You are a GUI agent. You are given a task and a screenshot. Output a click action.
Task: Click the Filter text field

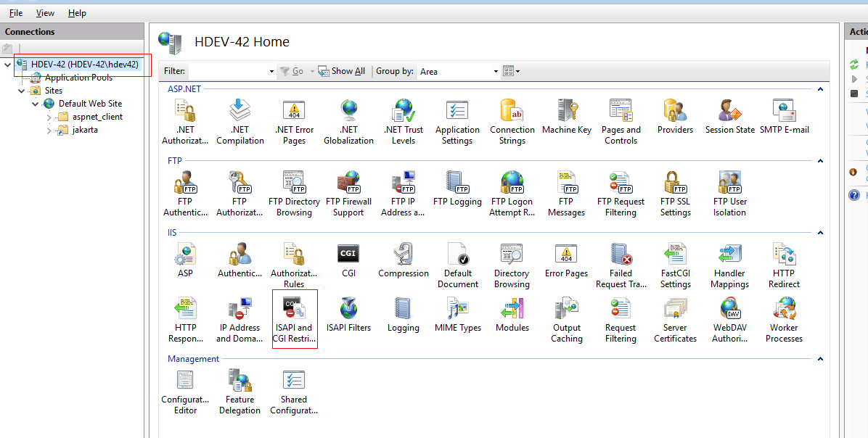[x=228, y=71]
